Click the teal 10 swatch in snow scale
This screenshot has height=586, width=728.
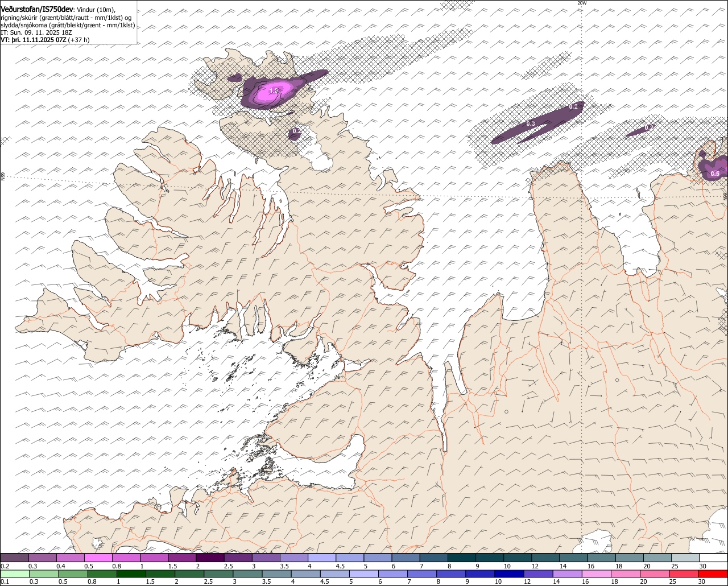tap(518, 558)
